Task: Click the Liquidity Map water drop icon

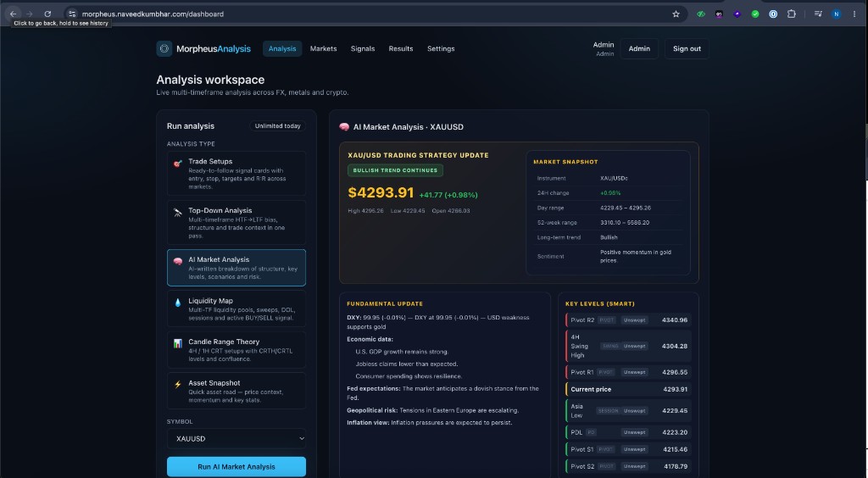Action: 178,303
